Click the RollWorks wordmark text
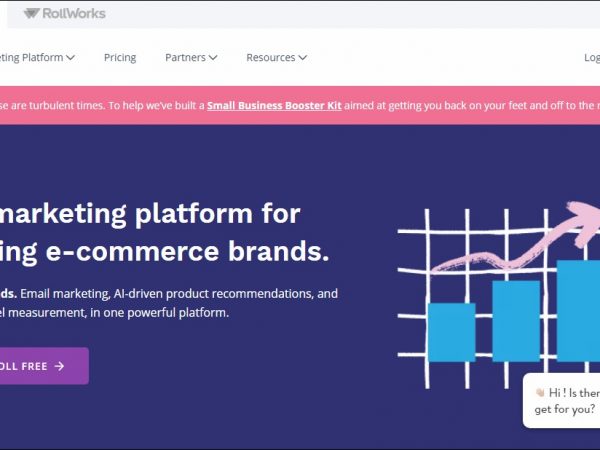Viewport: 600px width, 450px height. click(74, 13)
